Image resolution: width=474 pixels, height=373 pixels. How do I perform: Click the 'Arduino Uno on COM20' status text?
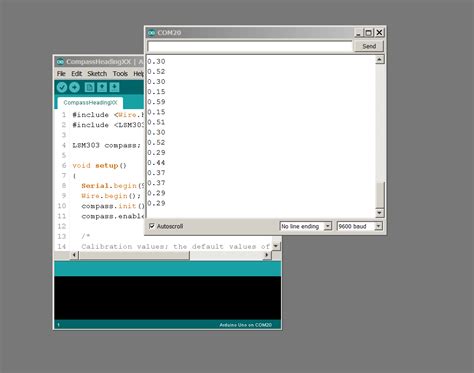[246, 325]
